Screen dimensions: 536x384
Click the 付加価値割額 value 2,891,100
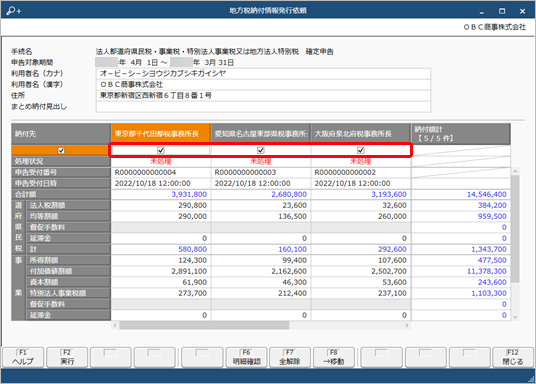click(x=189, y=271)
